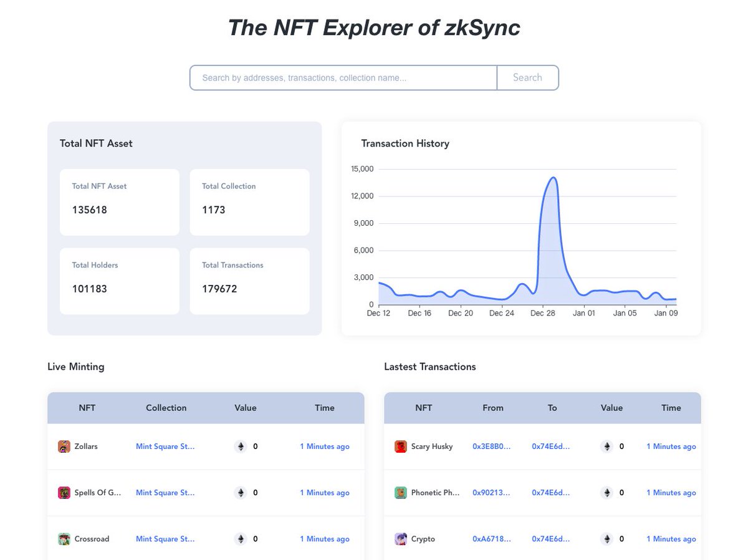Click the Total Holders stat card
Viewport: 748px width, 560px height.
point(120,281)
